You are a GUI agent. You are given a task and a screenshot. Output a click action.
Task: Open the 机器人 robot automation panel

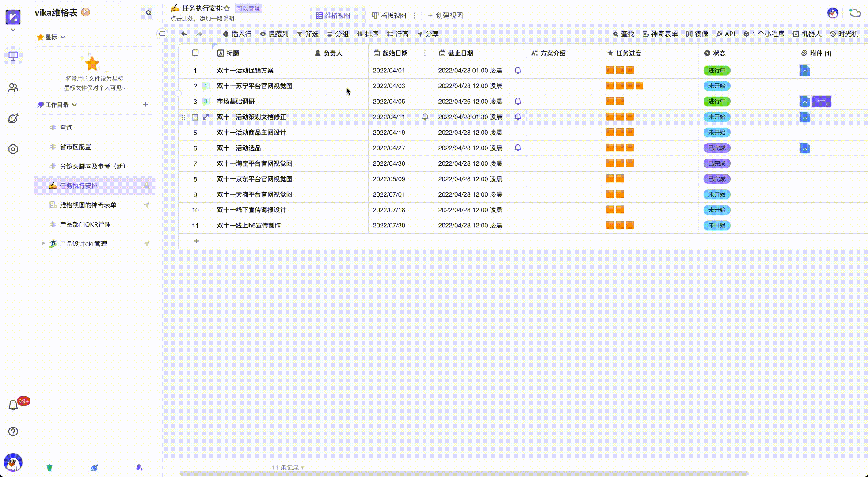click(807, 34)
